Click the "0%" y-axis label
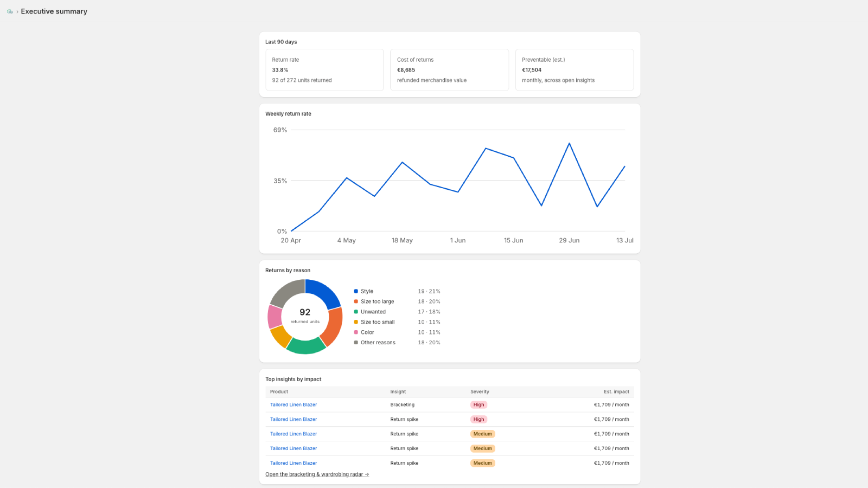Screen dimensions: 868x488 [282, 232]
